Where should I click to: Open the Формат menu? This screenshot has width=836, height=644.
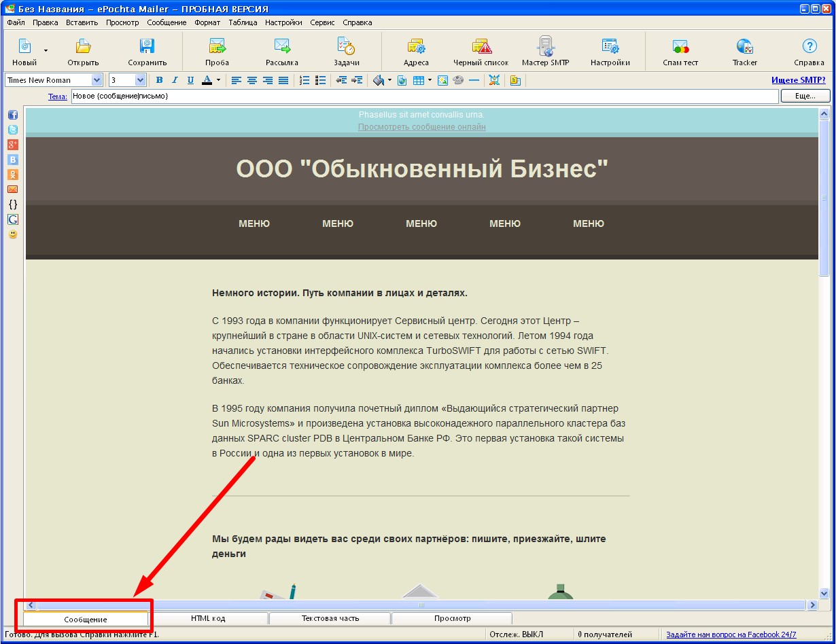click(207, 22)
